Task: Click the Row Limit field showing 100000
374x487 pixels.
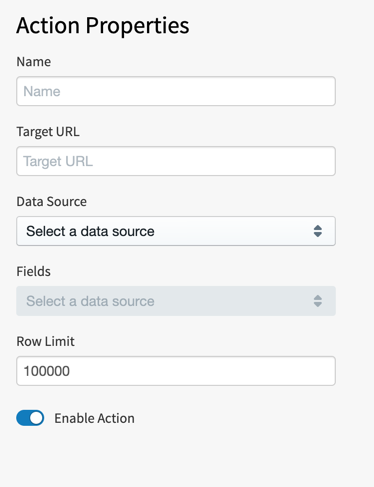Action: pos(176,371)
